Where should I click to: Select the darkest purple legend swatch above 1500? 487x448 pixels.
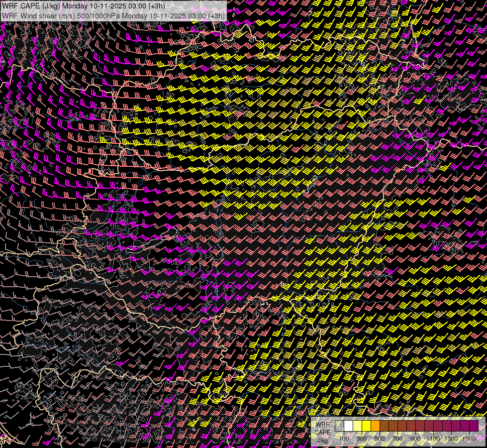click(x=474, y=426)
